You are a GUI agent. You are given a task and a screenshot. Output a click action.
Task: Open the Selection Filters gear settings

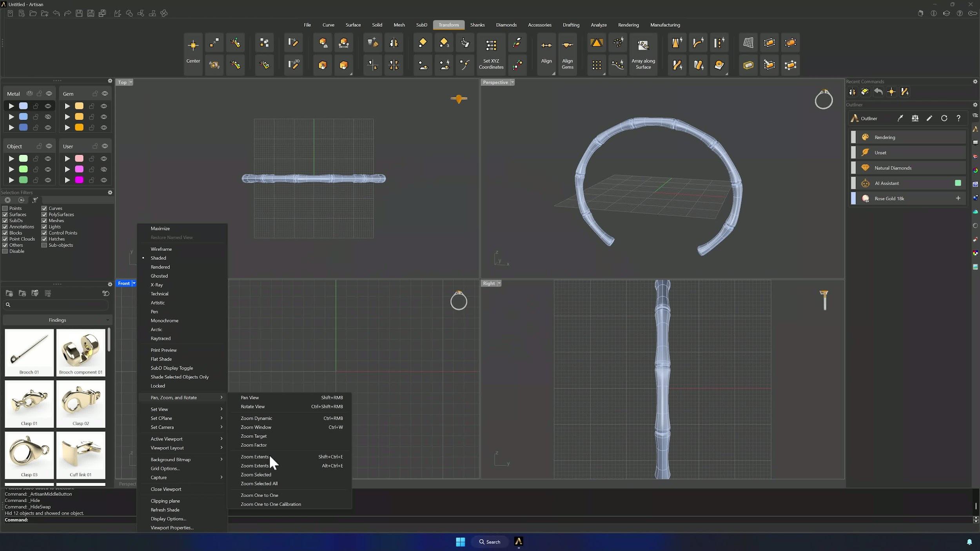[110, 192]
